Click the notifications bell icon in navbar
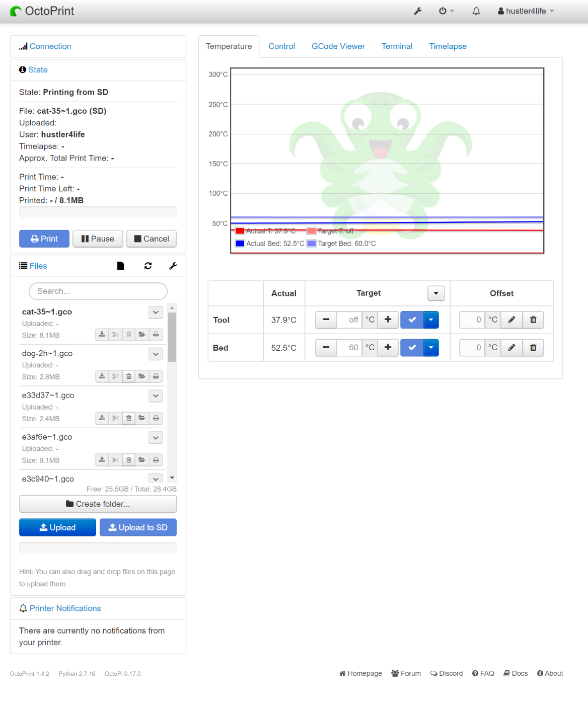This screenshot has height=706, width=588. point(476,11)
